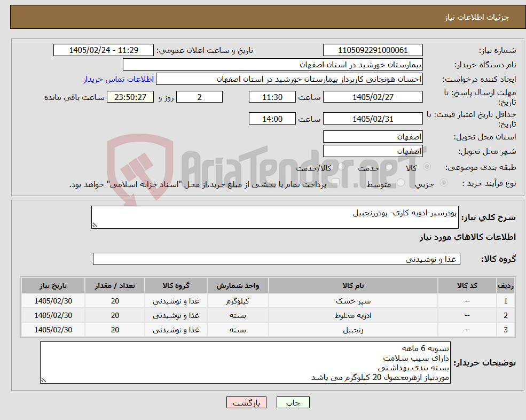Click the remaining days field showing 2
526x420 pixels.
pos(199,97)
